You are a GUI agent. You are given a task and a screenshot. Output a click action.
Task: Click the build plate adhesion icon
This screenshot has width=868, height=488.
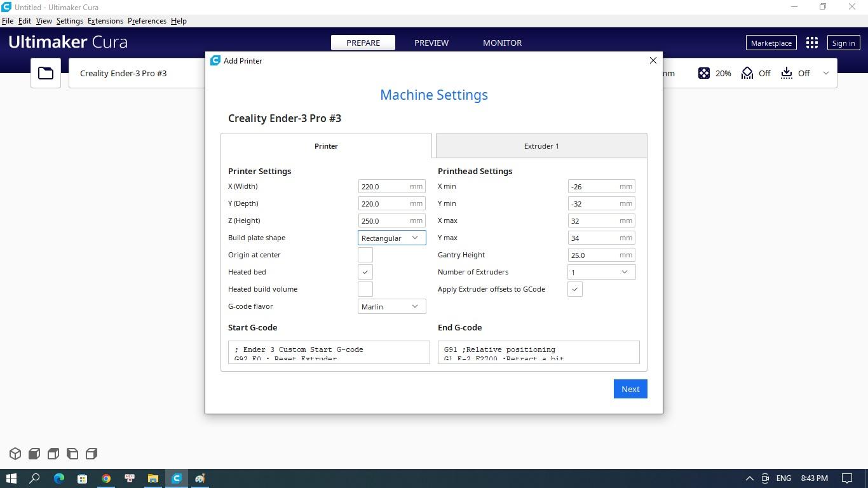[787, 73]
